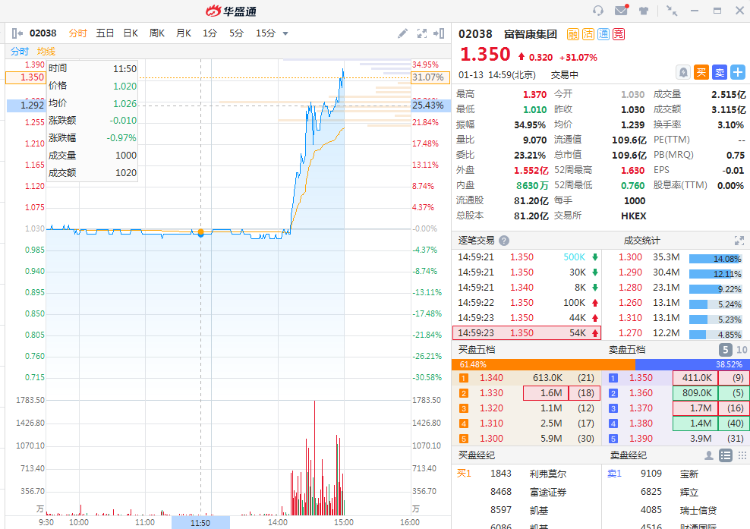Click ask level 1 price 1.350
Viewport: 750px width, 529px height.
[641, 378]
